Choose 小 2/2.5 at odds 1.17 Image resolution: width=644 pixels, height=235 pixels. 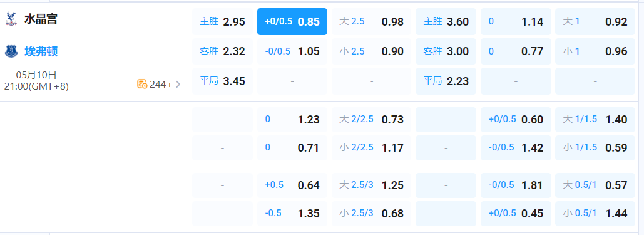(371, 148)
